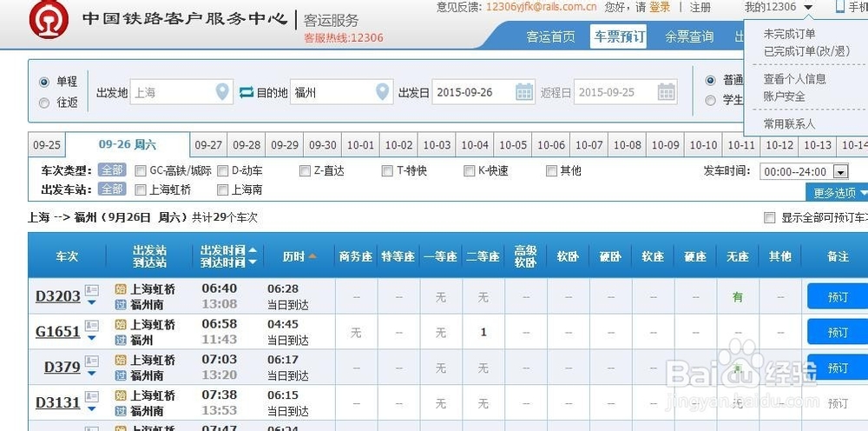Click the 全部 button for 出发车站
The image size is (868, 431).
pyautogui.click(x=112, y=189)
